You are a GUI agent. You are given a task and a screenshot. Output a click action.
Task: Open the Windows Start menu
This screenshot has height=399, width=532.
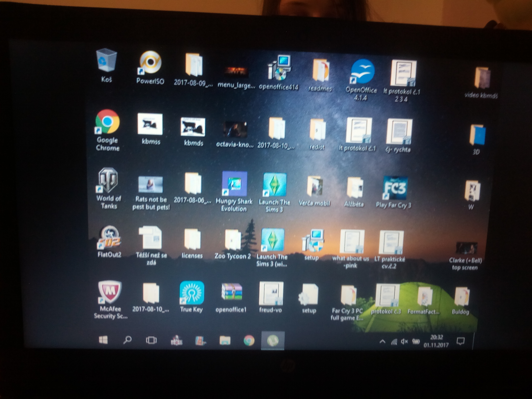[x=103, y=340]
